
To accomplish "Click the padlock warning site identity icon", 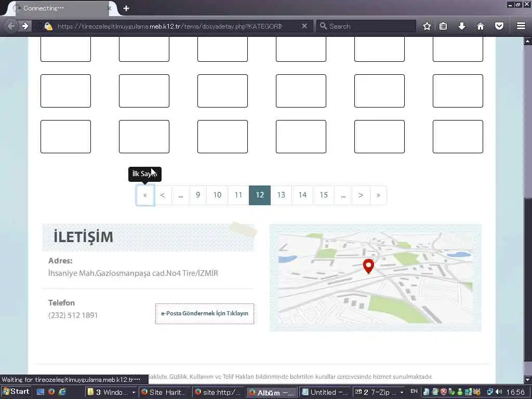I will (48, 26).
